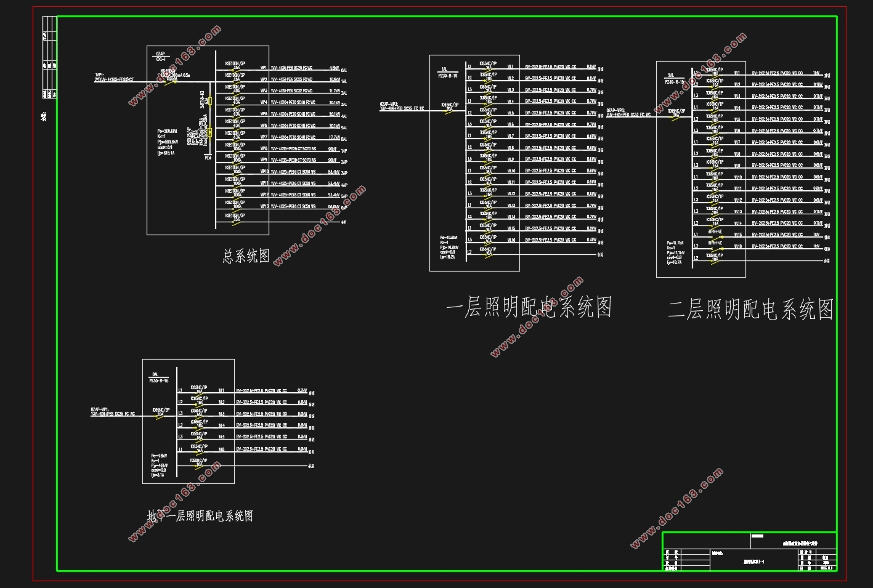Select the 2AL panel label in 二层 diagram
873x588 pixels.
pos(671,76)
